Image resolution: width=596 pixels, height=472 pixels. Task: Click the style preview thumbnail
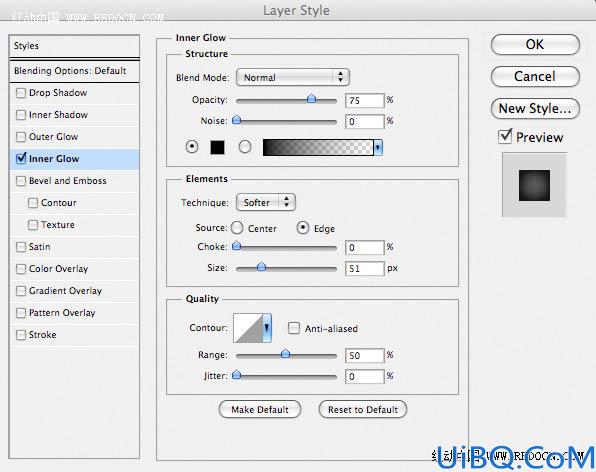(x=534, y=185)
